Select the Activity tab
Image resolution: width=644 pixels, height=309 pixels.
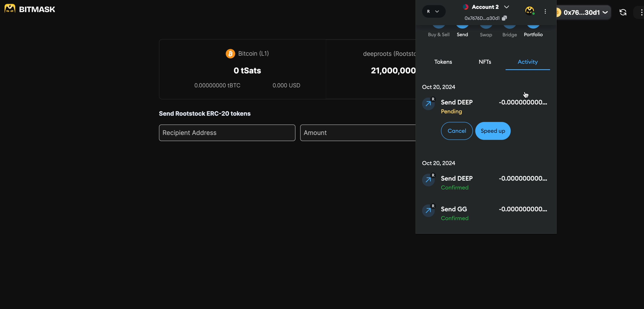(x=528, y=62)
